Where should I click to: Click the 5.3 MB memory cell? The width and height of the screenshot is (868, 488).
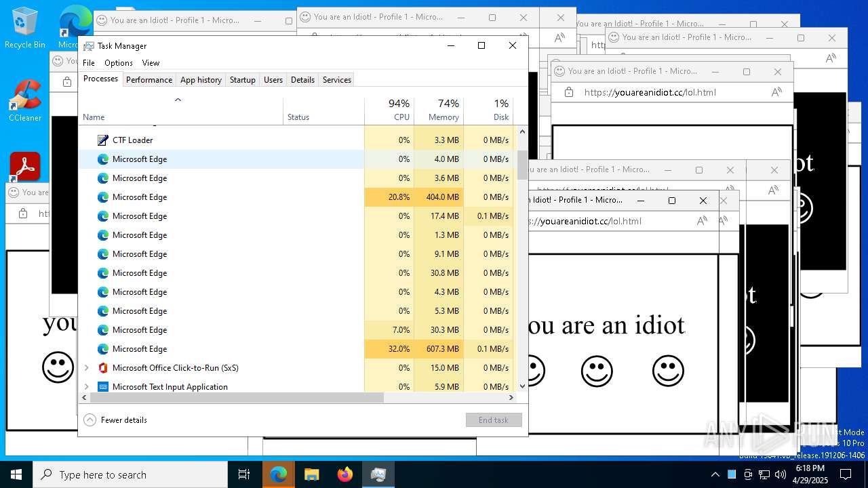[x=439, y=311]
